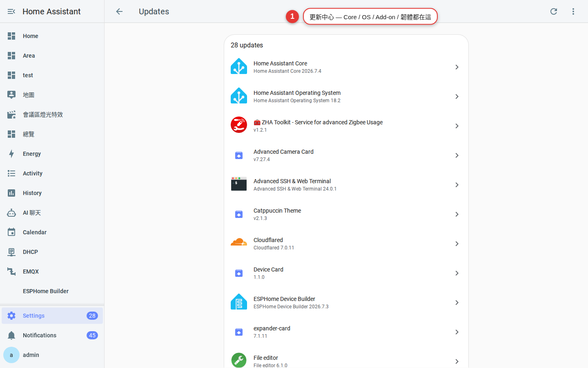Open File editor update chevron
This screenshot has width=588, height=368.
(x=457, y=361)
